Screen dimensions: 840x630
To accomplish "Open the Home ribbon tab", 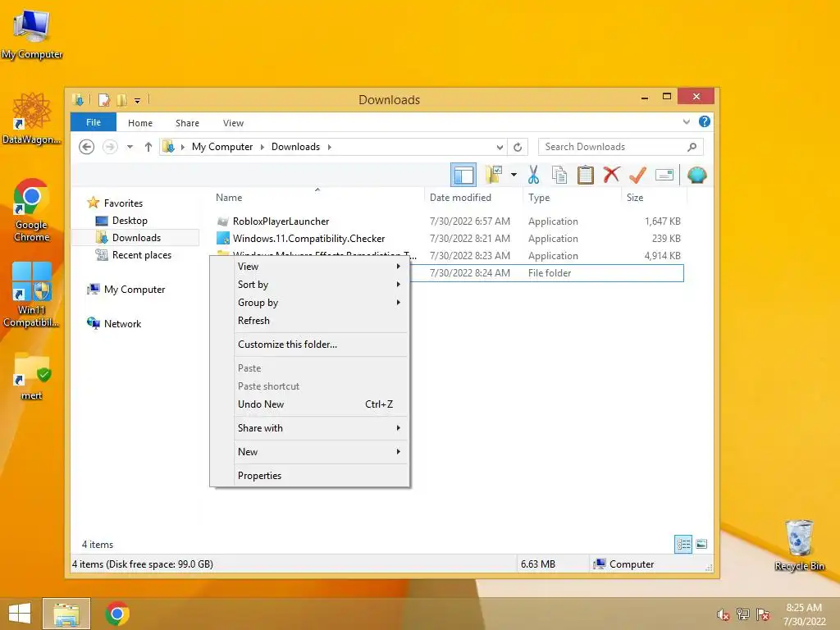I will click(x=139, y=123).
